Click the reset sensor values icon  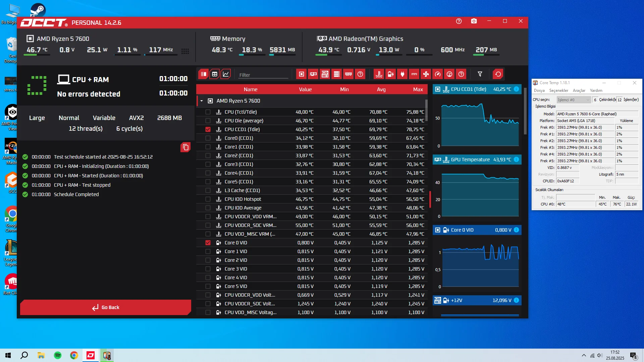[x=498, y=74]
